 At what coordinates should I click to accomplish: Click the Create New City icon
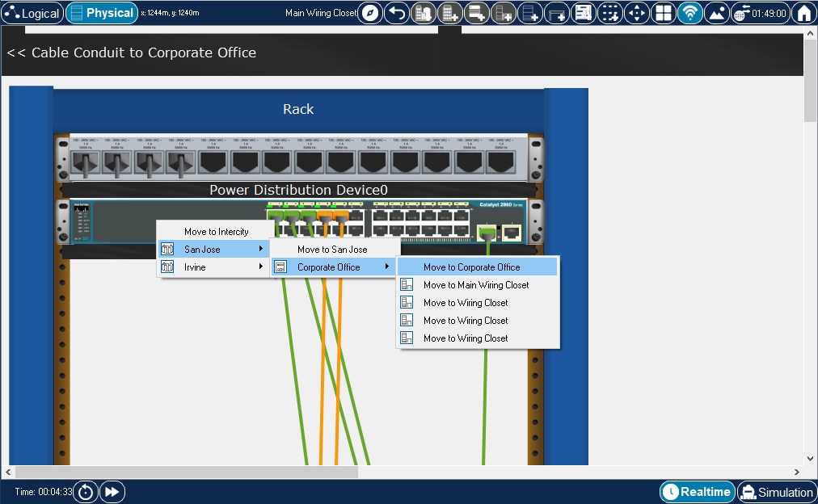click(423, 13)
